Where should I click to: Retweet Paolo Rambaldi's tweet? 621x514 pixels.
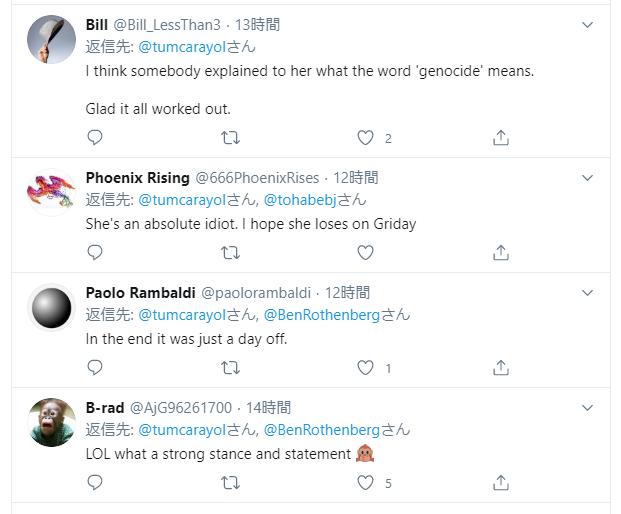pos(230,369)
